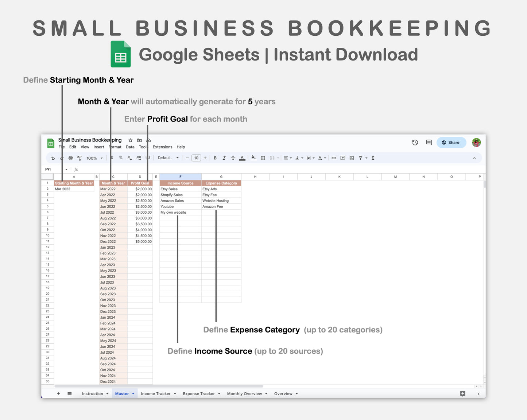The width and height of the screenshot is (527, 420).
Task: Click the Undo arrow
Action: [53, 158]
